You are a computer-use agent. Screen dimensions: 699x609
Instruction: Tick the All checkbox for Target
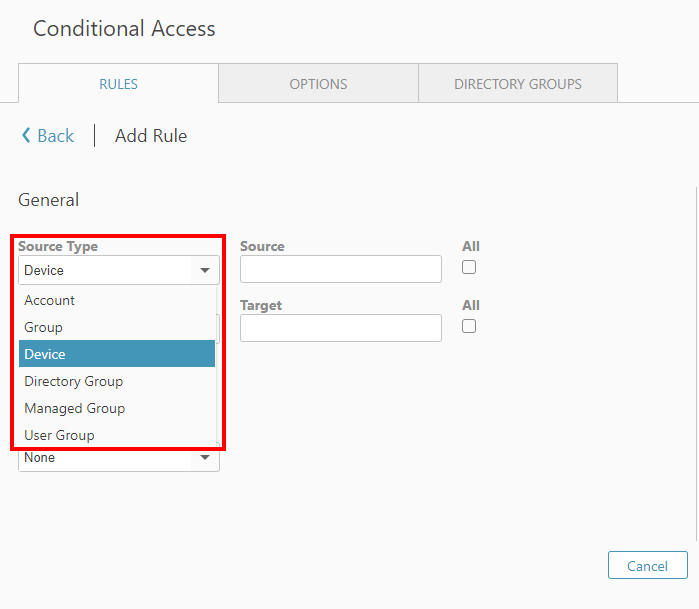[469, 326]
